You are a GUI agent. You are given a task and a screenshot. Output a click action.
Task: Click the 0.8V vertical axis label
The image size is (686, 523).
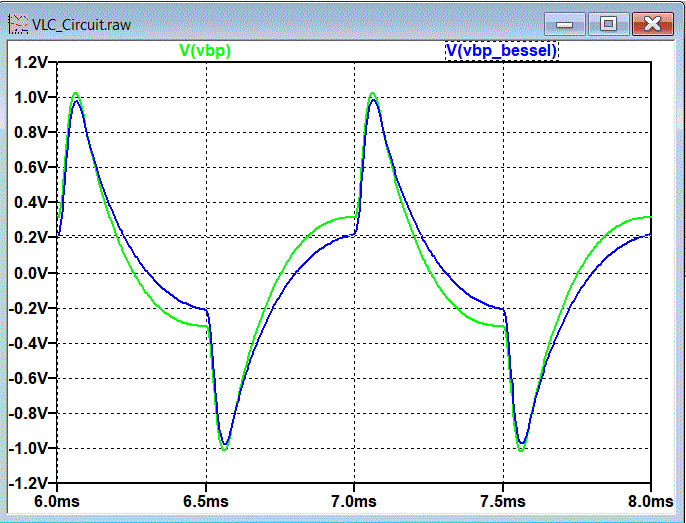click(30, 132)
